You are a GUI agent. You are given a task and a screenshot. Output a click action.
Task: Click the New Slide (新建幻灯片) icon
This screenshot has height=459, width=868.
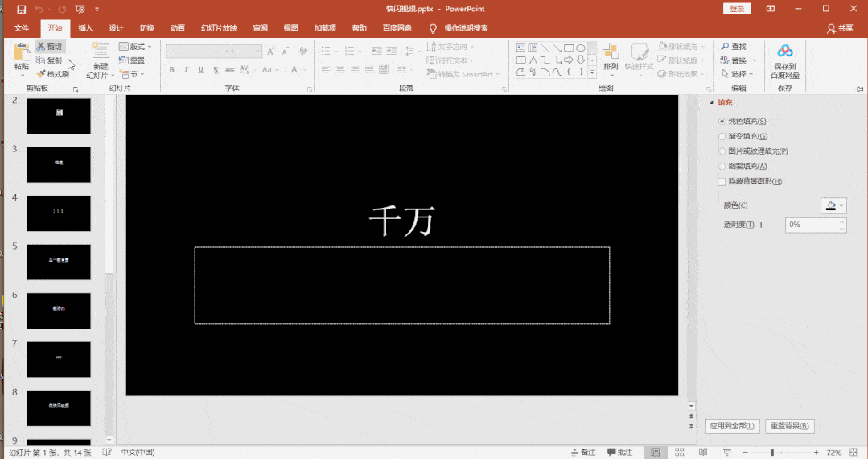pyautogui.click(x=100, y=52)
